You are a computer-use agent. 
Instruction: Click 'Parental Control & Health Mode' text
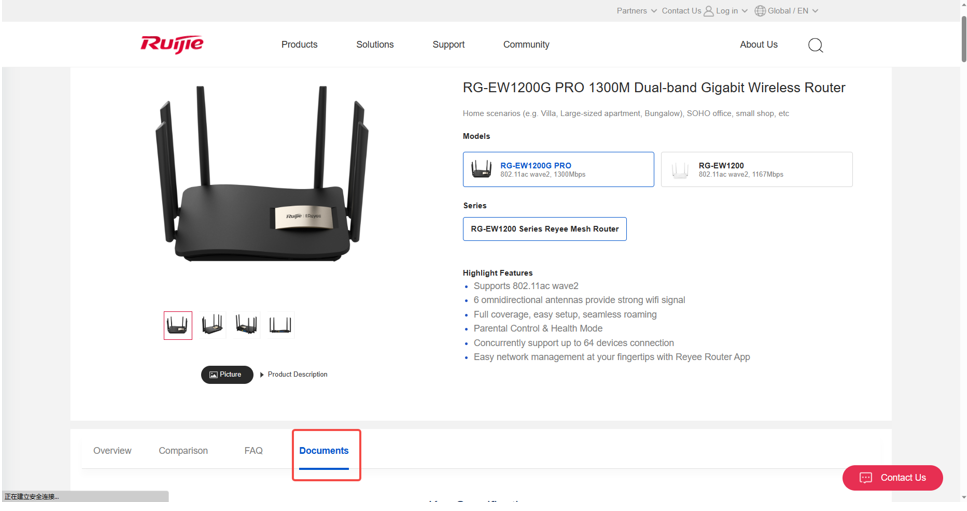tap(538, 329)
